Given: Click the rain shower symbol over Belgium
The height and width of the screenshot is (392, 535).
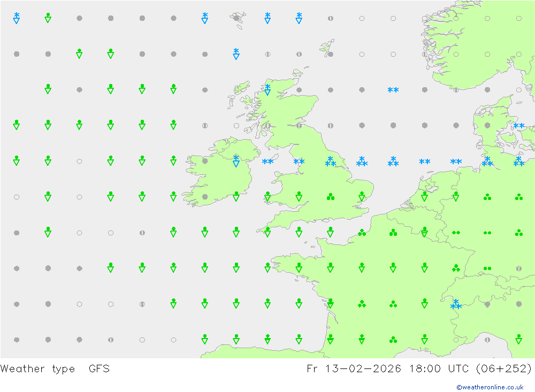Looking at the screenshot, I should (x=424, y=232).
